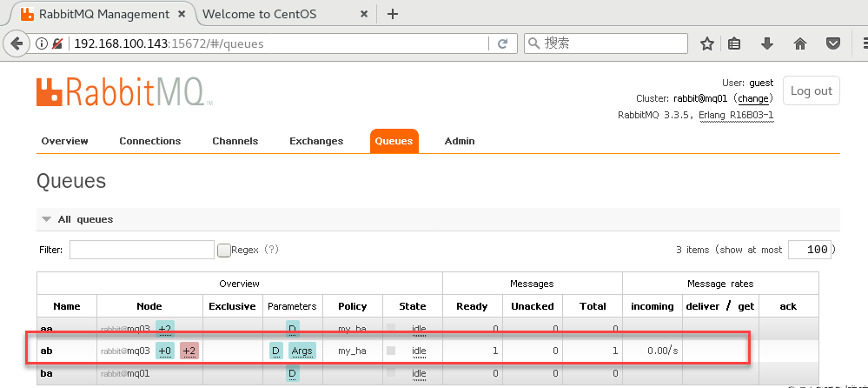Click the +0 badge in ab row
Image resolution: width=868 pixels, height=388 pixels.
[x=165, y=351]
